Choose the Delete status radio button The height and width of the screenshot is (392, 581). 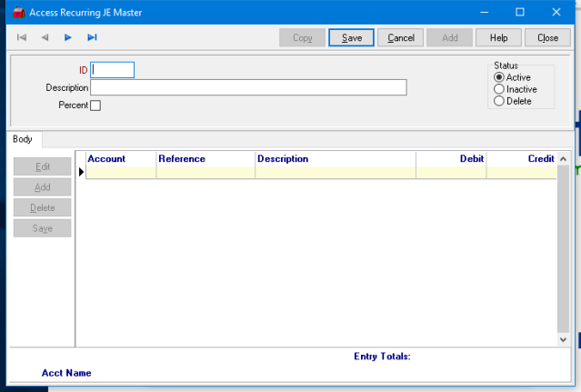[x=498, y=101]
